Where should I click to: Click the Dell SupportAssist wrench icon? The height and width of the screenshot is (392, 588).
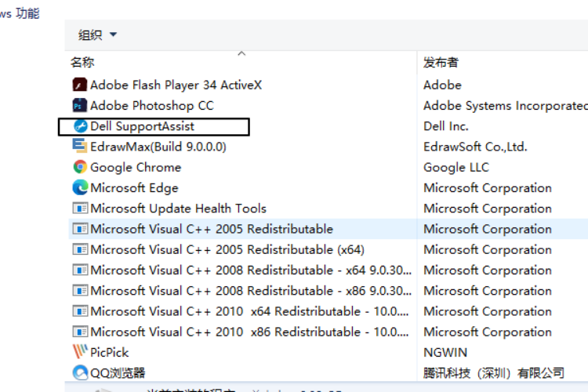pyautogui.click(x=79, y=126)
